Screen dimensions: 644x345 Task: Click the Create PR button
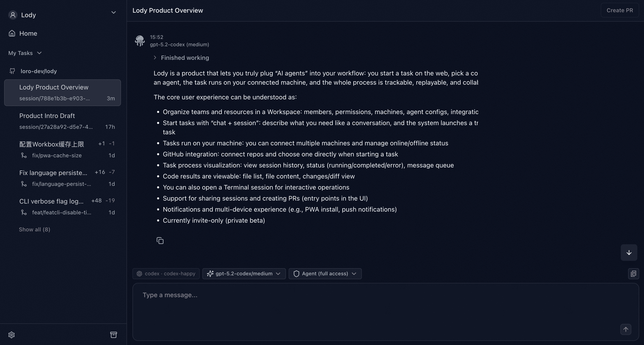(619, 10)
